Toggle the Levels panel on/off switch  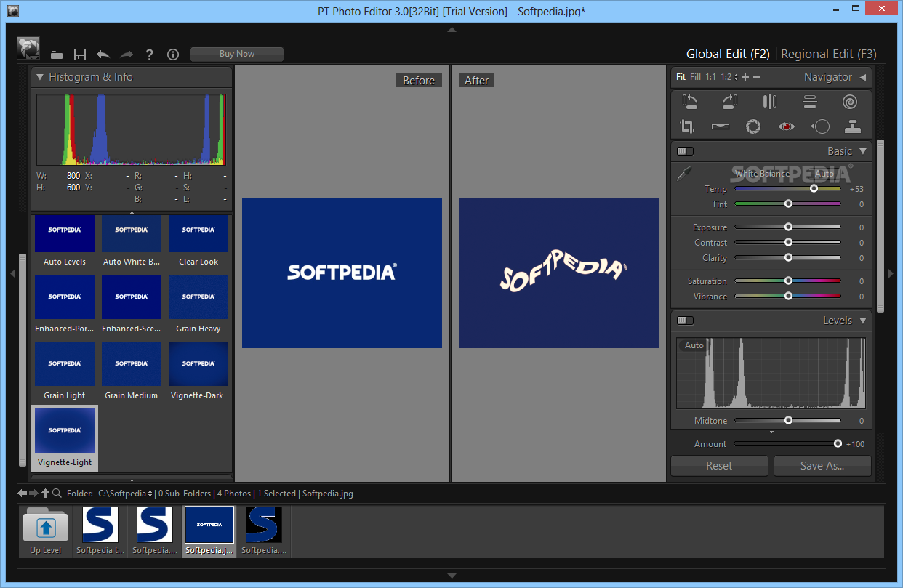pos(685,321)
